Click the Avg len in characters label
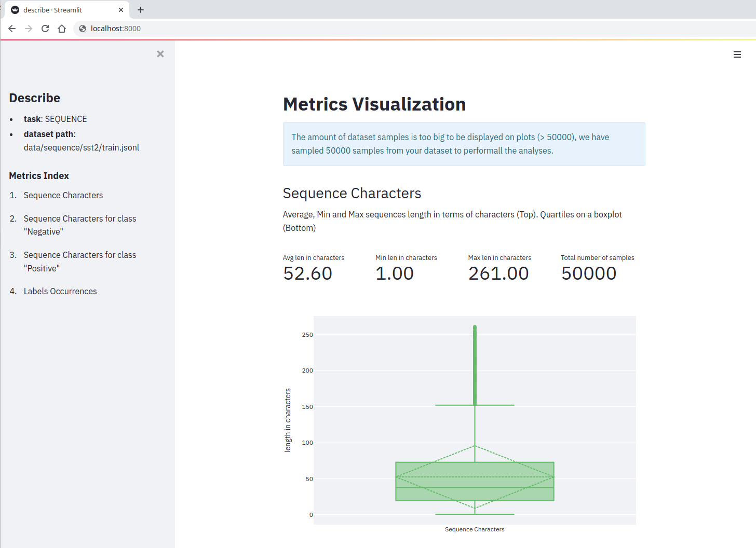 point(314,257)
